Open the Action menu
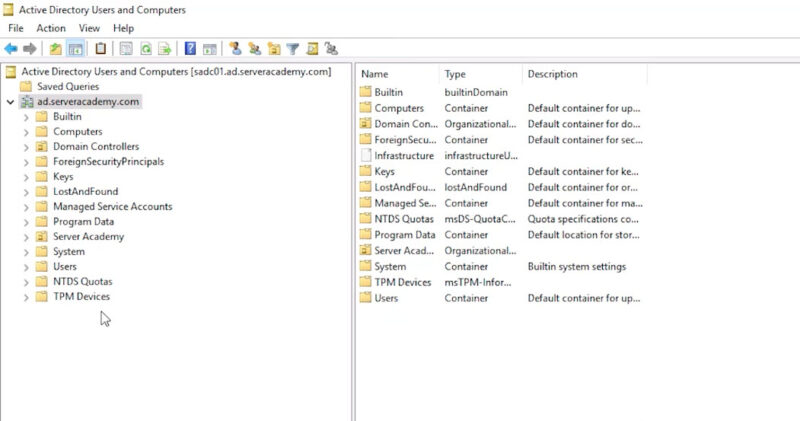The width and height of the screenshot is (800, 421). pos(51,28)
